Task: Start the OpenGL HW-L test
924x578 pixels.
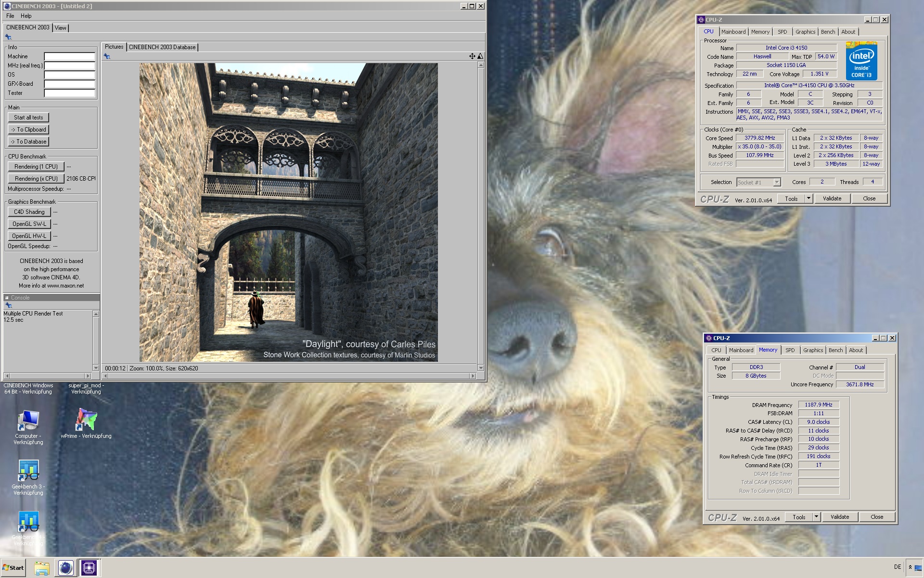Action: click(29, 236)
